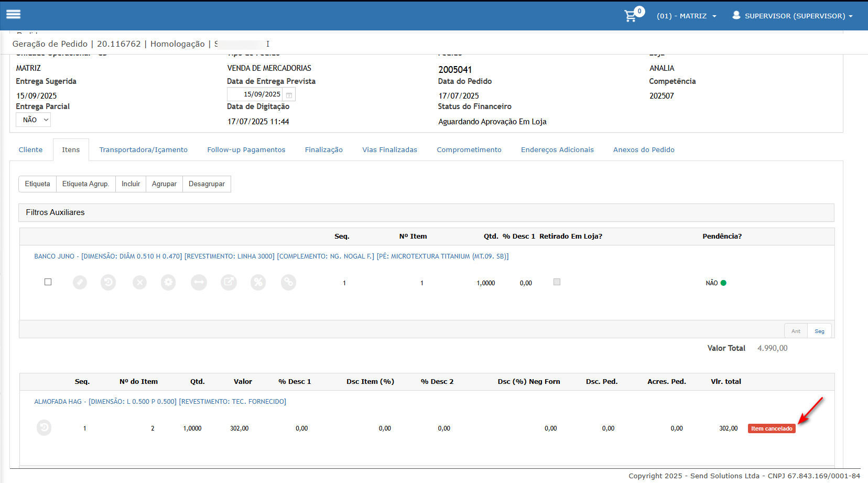This screenshot has height=483, width=868.
Task: Open the Transportadora/Içamento tab
Action: pyautogui.click(x=144, y=150)
